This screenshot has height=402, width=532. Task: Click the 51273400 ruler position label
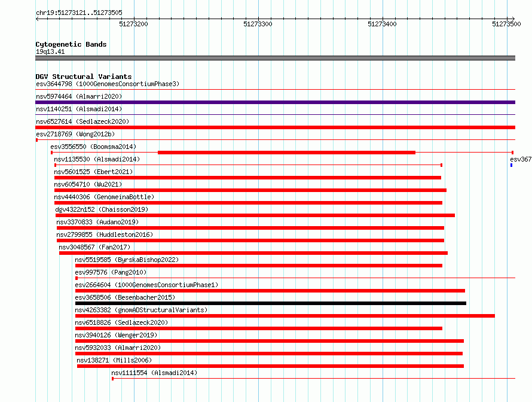point(382,24)
